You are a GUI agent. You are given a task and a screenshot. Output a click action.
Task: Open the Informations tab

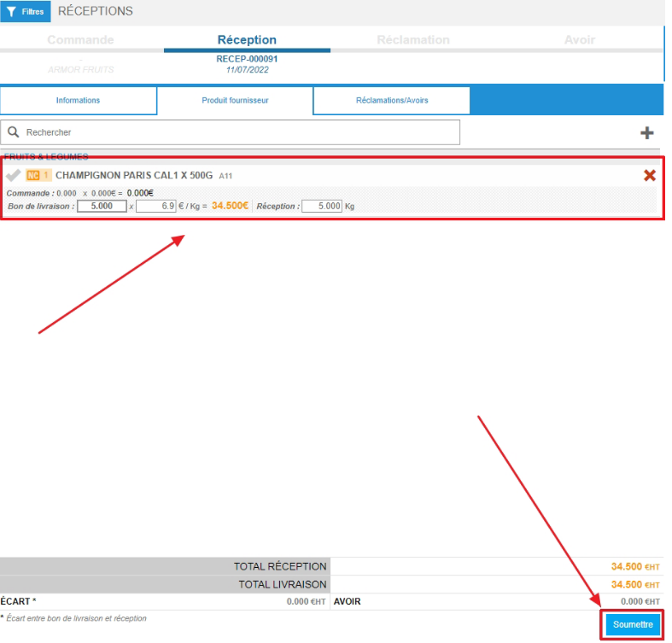coord(78,101)
